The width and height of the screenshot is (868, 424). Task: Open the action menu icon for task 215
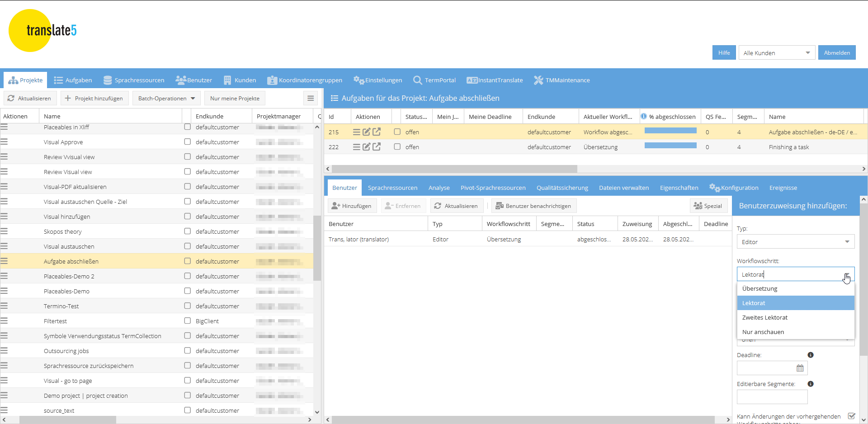[x=356, y=132]
